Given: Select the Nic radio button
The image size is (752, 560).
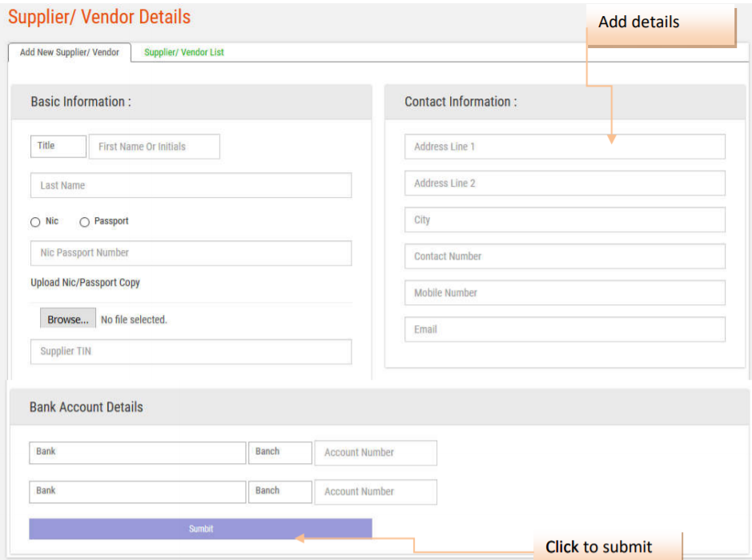Looking at the screenshot, I should (35, 222).
